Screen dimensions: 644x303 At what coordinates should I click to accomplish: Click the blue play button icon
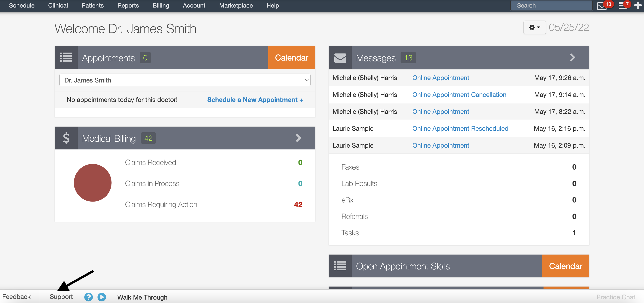102,297
